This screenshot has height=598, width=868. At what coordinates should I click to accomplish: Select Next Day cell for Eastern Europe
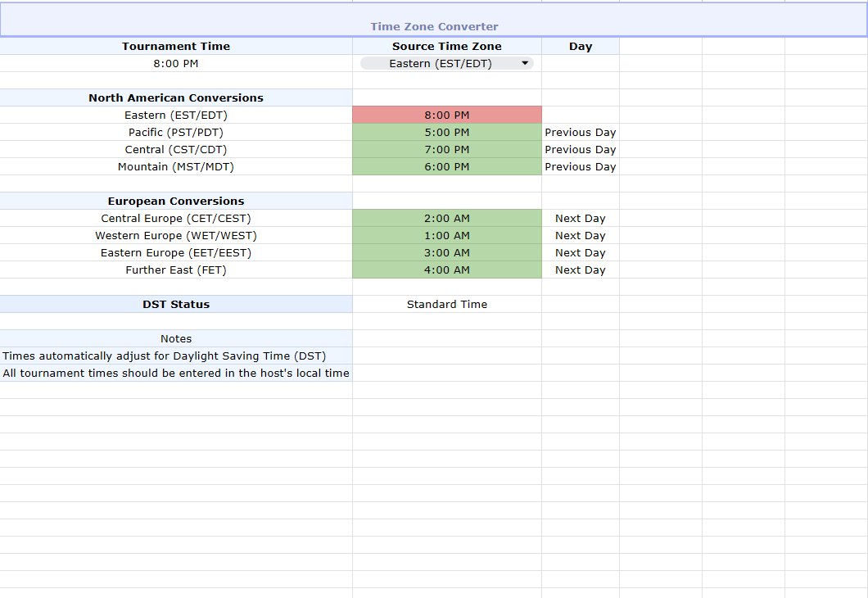tap(580, 252)
